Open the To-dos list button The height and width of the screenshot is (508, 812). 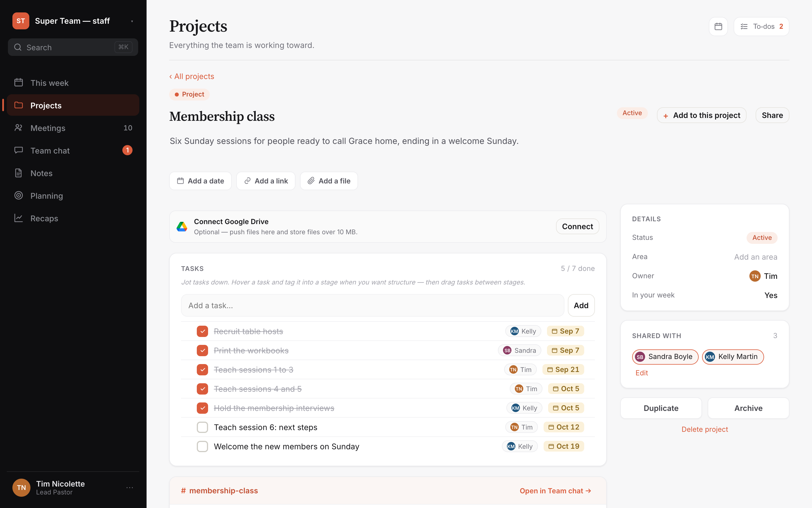(x=761, y=27)
